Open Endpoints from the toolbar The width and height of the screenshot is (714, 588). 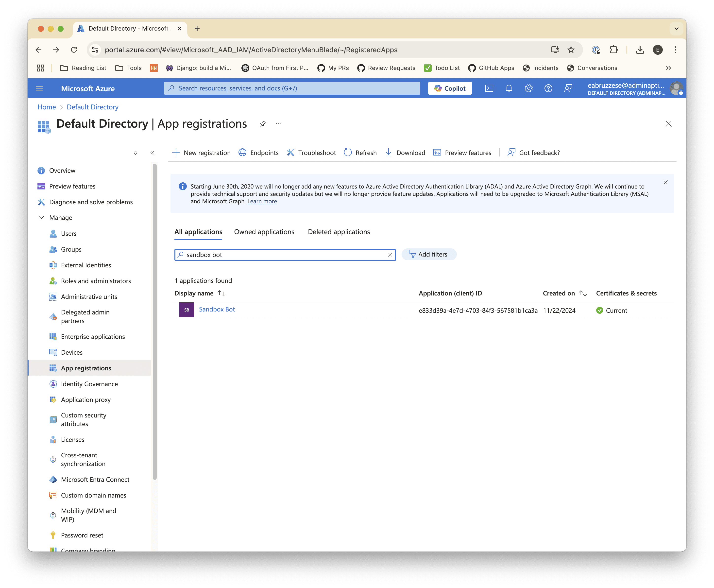[x=258, y=153]
